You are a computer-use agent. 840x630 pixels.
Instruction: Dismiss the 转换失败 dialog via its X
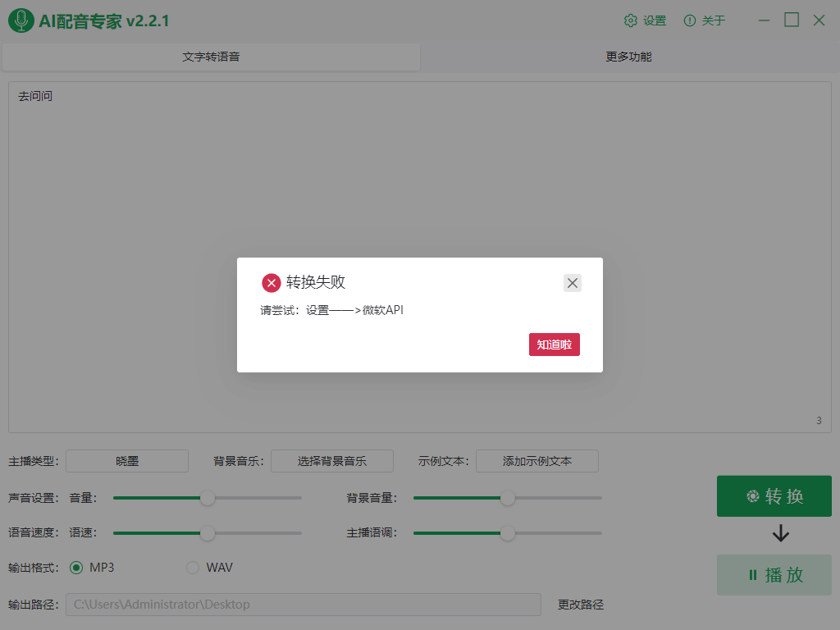click(572, 282)
